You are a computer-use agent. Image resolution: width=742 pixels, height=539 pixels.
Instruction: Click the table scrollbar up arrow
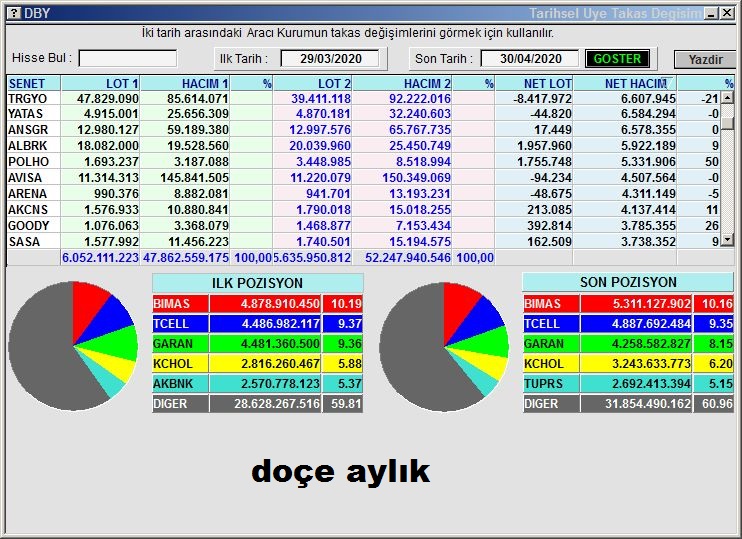pyautogui.click(x=727, y=98)
